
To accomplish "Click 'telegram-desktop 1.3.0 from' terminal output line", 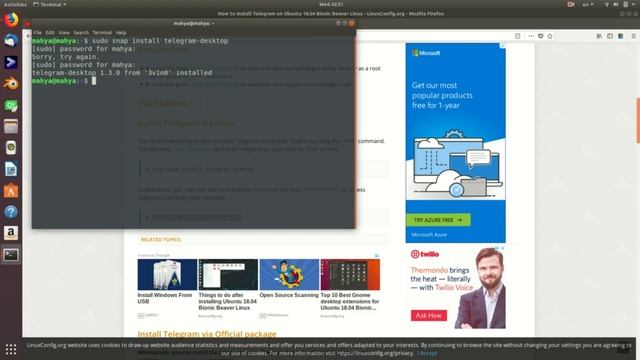I will (122, 73).
